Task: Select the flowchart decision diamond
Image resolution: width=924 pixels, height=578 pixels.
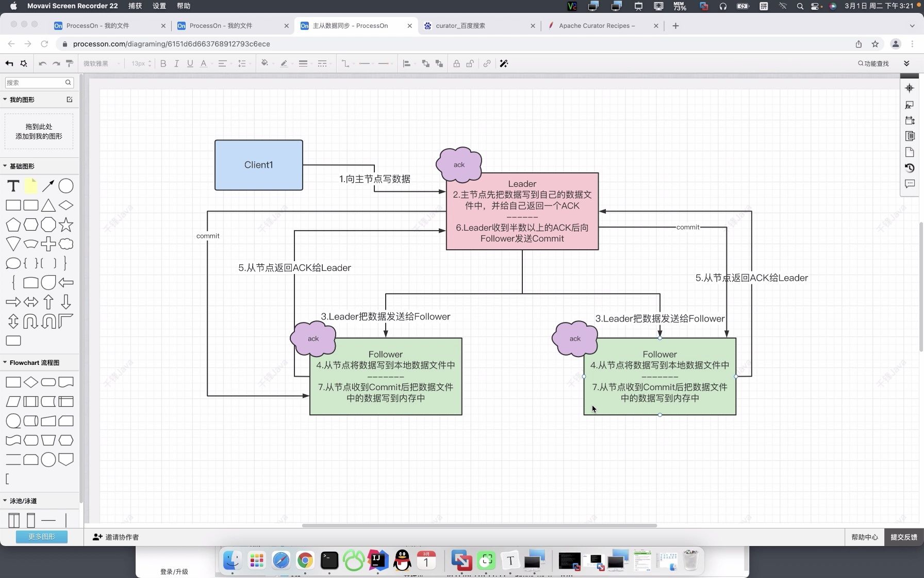Action: pos(31,382)
